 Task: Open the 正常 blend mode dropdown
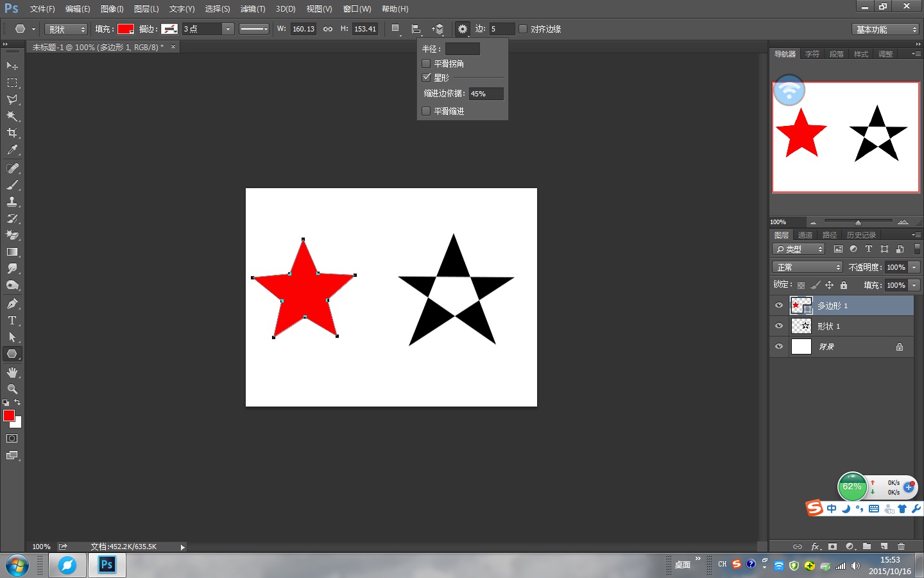807,267
